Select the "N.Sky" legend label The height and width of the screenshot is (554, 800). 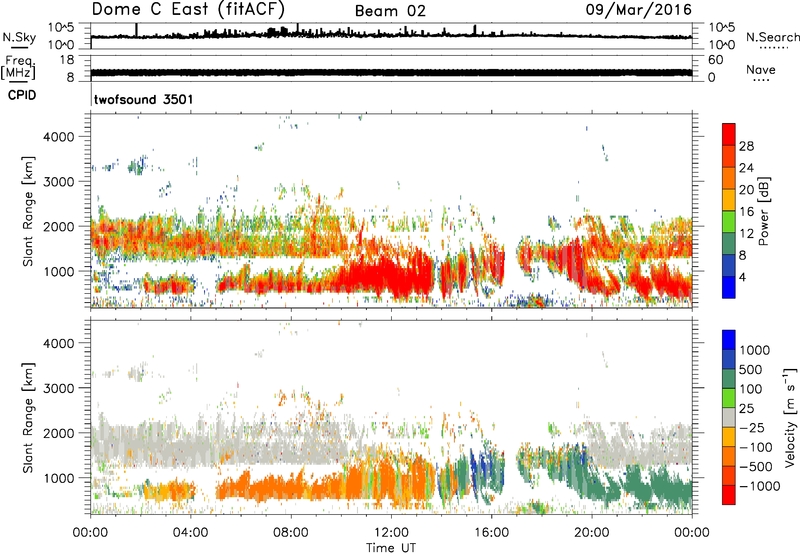pos(19,37)
